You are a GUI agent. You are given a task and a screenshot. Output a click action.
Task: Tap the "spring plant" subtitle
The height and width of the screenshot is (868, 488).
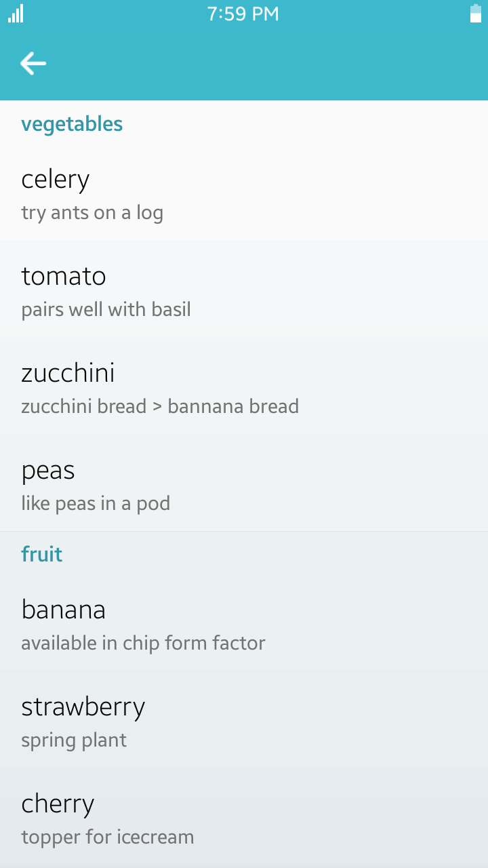74,740
